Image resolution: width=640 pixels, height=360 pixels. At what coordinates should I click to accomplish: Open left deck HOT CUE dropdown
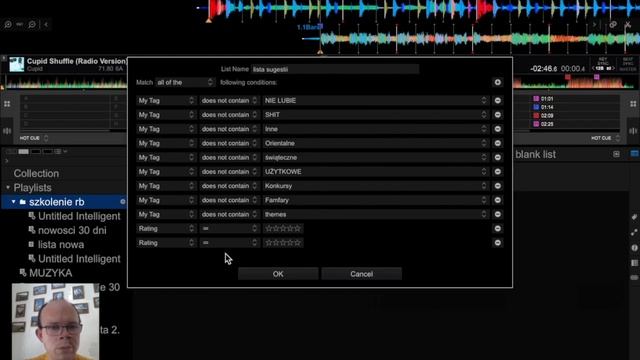click(x=34, y=138)
